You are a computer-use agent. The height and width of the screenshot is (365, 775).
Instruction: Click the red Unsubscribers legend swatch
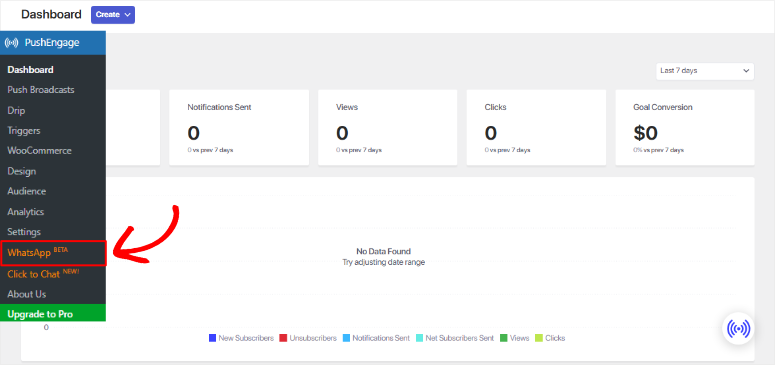coord(283,338)
